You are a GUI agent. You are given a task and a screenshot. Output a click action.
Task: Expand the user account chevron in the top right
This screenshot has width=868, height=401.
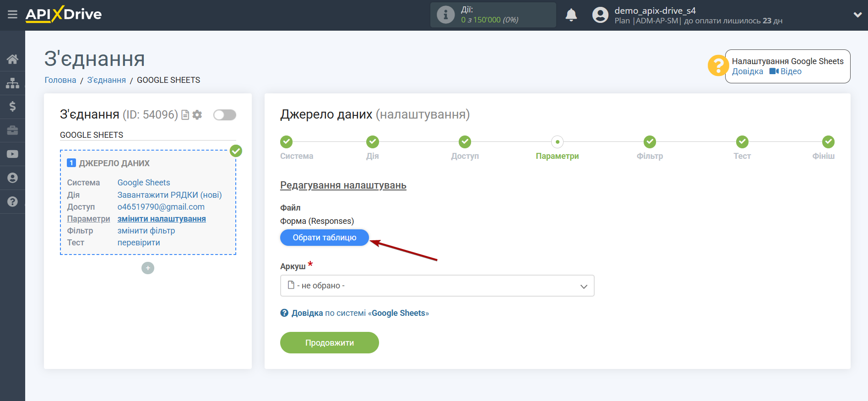(857, 15)
